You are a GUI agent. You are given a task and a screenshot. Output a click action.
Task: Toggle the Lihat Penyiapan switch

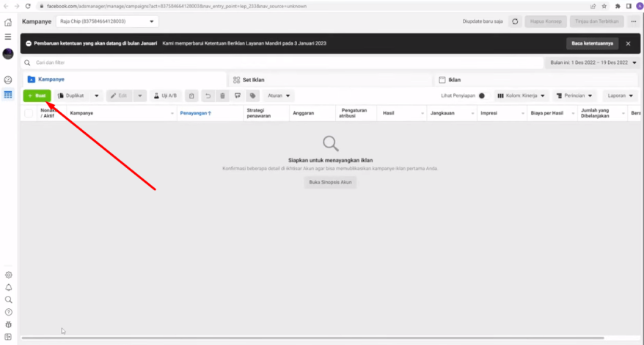pyautogui.click(x=483, y=96)
